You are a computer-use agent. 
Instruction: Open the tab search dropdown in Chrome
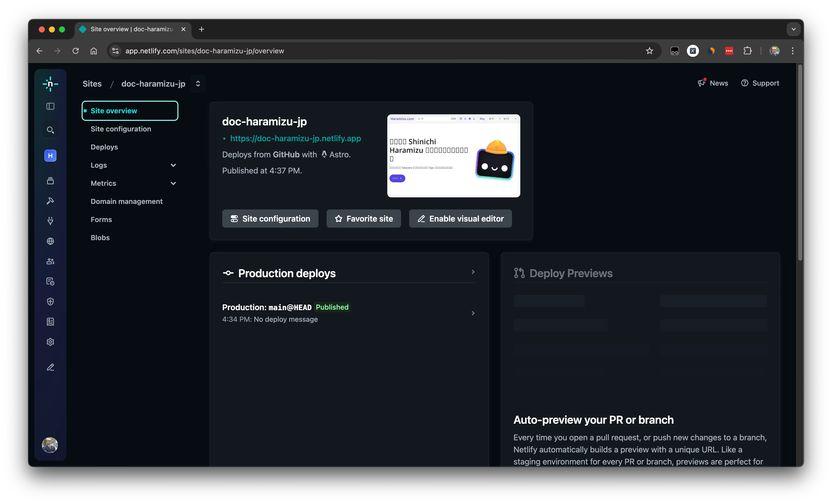pyautogui.click(x=793, y=29)
